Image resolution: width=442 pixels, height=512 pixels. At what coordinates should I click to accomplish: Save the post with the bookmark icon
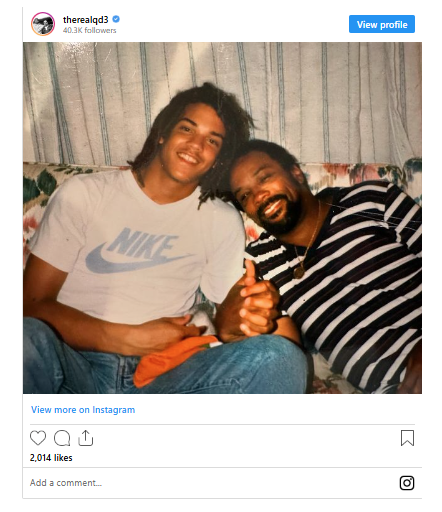click(x=407, y=438)
